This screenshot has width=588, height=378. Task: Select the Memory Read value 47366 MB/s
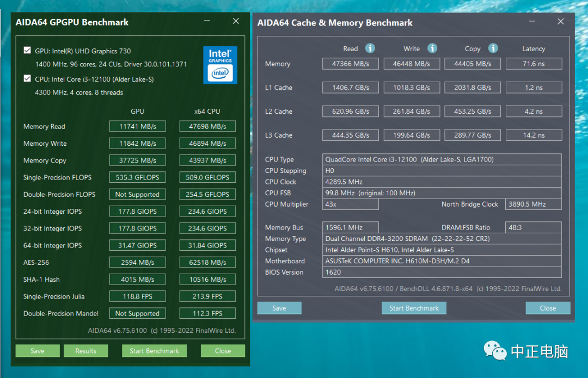(x=351, y=64)
